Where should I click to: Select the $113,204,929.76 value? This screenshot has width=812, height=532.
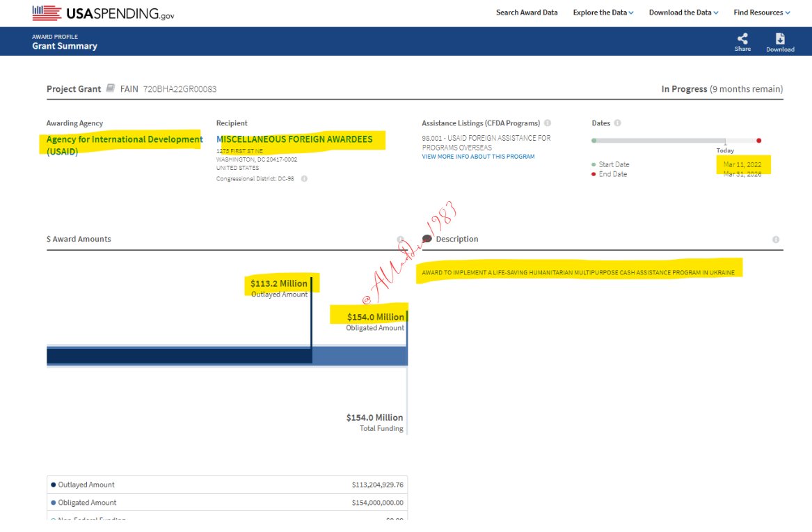pos(378,485)
